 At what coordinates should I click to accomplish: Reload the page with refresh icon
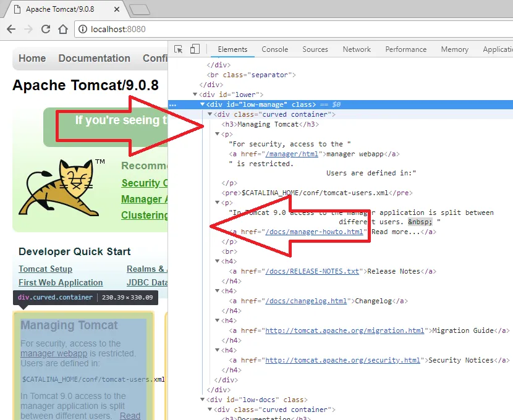pos(46,29)
